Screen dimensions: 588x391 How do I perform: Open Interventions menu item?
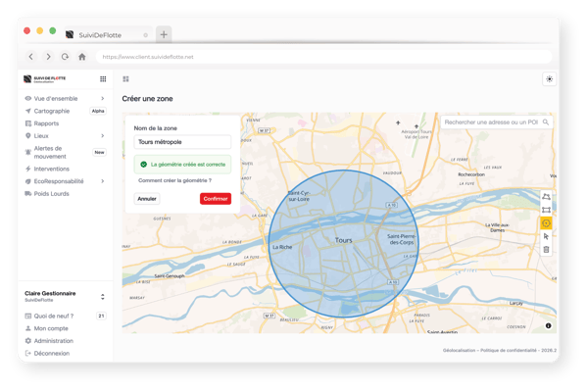[x=51, y=169]
